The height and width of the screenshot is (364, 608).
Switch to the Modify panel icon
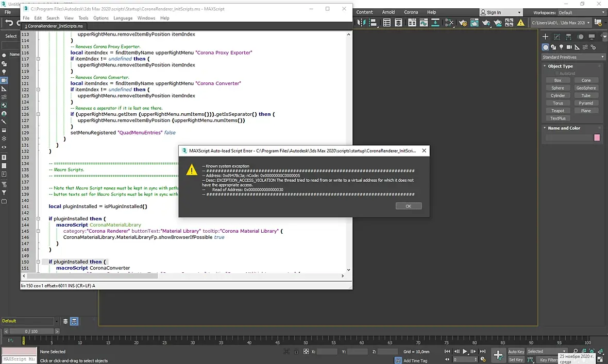pyautogui.click(x=558, y=37)
